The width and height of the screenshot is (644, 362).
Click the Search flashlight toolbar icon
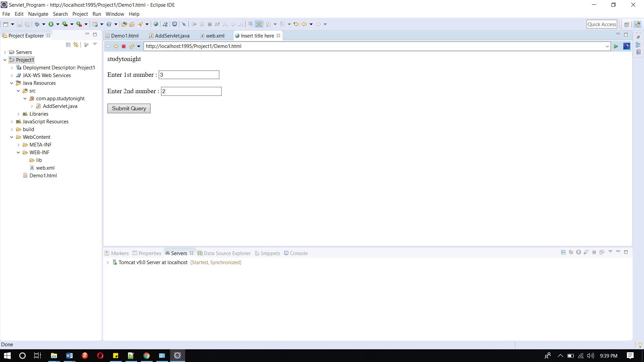coord(141,24)
